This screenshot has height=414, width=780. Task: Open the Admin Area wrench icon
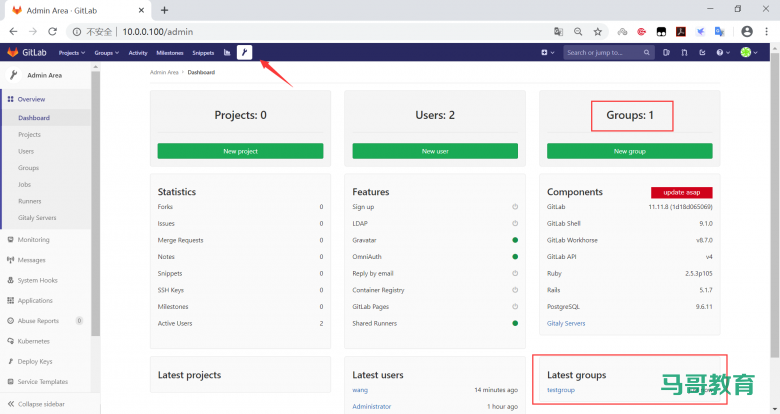[244, 52]
